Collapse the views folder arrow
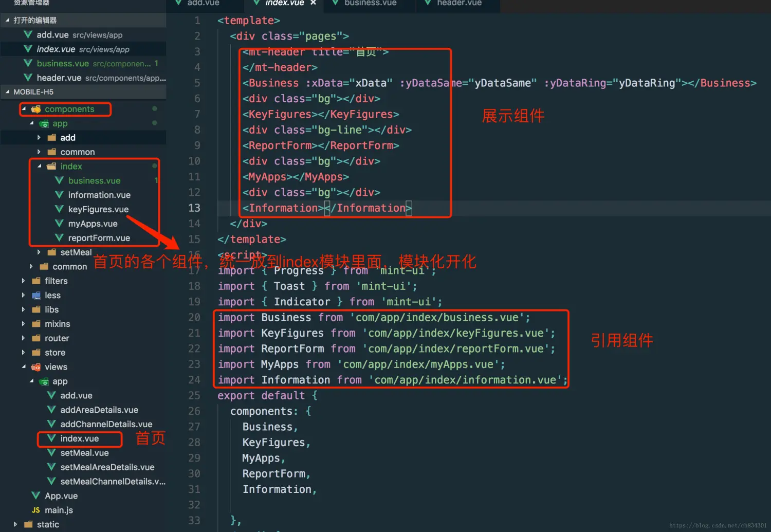 pyautogui.click(x=24, y=367)
